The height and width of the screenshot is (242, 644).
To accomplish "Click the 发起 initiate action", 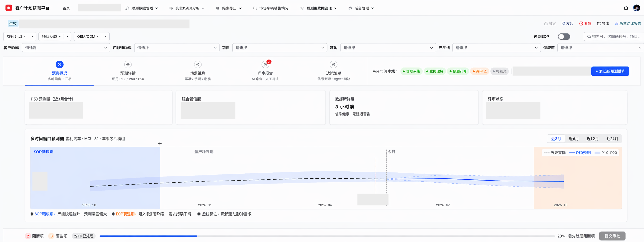I will (567, 24).
